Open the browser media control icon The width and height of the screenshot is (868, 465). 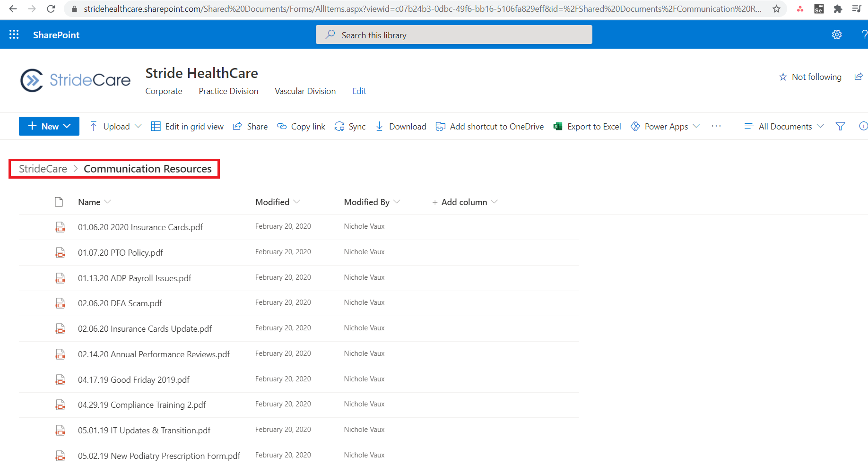click(856, 9)
